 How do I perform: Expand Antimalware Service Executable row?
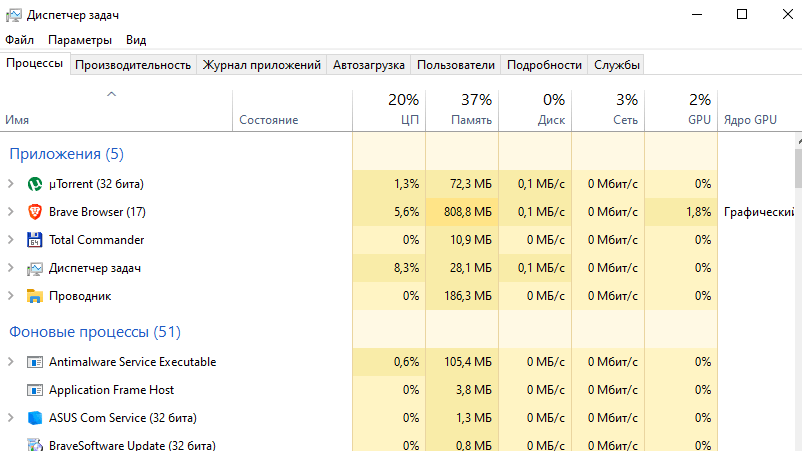click(x=11, y=362)
